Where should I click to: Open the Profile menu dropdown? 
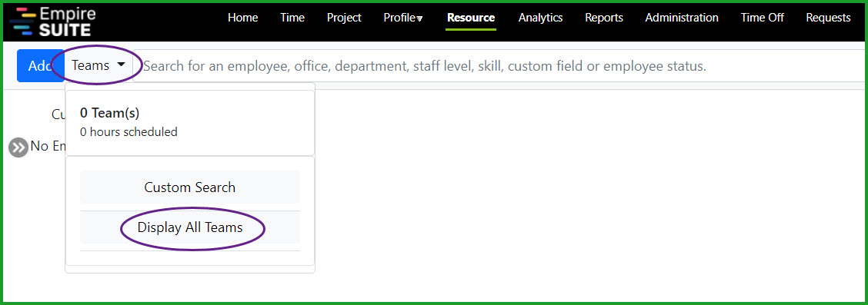click(x=403, y=18)
